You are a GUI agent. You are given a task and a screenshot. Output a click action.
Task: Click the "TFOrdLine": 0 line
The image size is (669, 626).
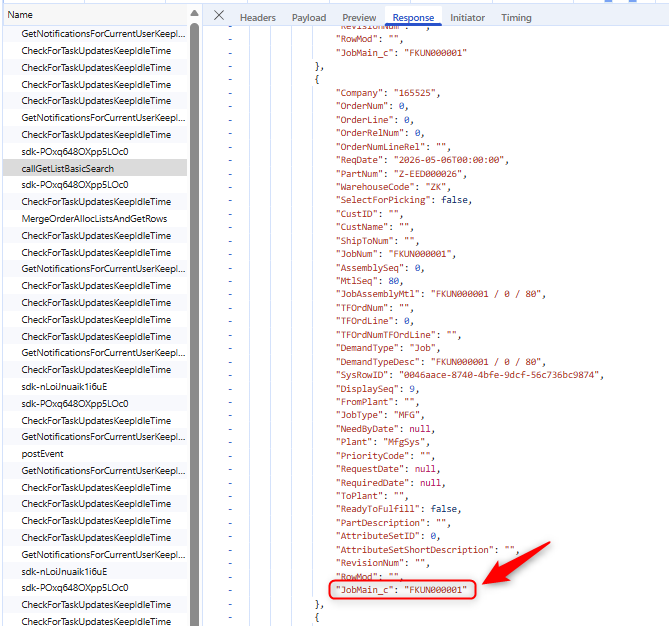[375, 321]
